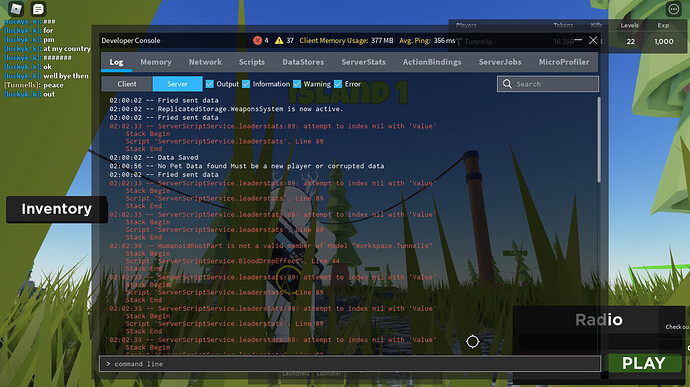Click the yellow warning count icon

tap(279, 41)
